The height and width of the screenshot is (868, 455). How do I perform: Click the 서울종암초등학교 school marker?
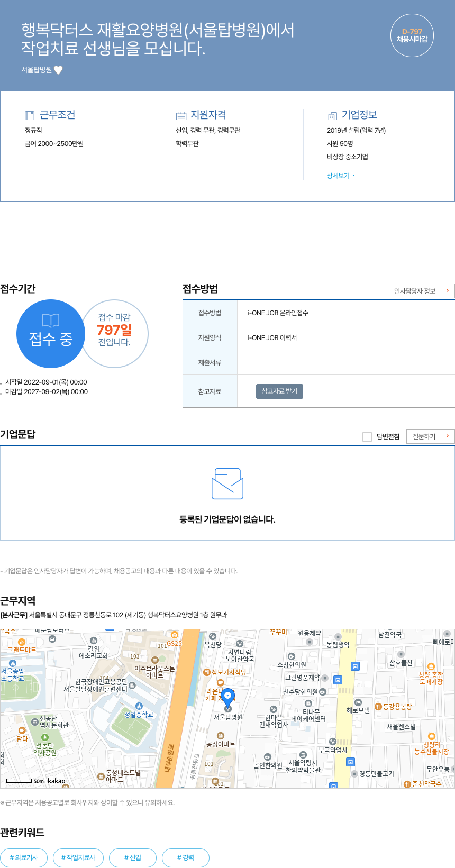click(x=13, y=663)
